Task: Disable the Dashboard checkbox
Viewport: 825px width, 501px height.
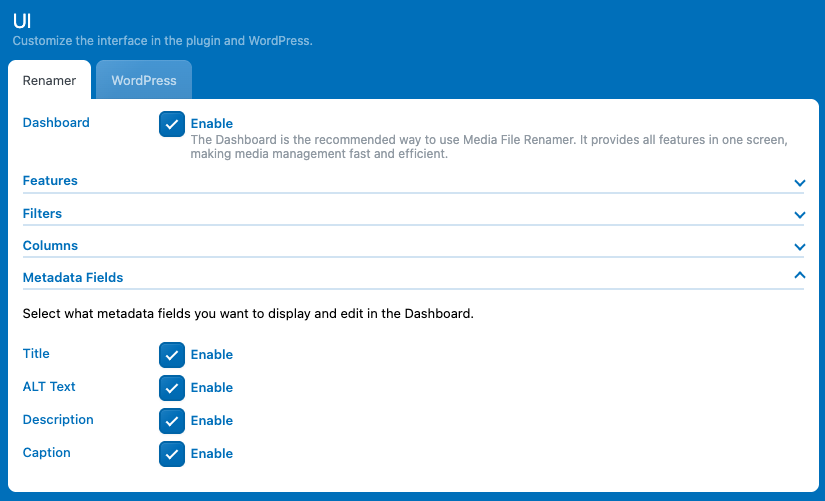Action: point(172,124)
